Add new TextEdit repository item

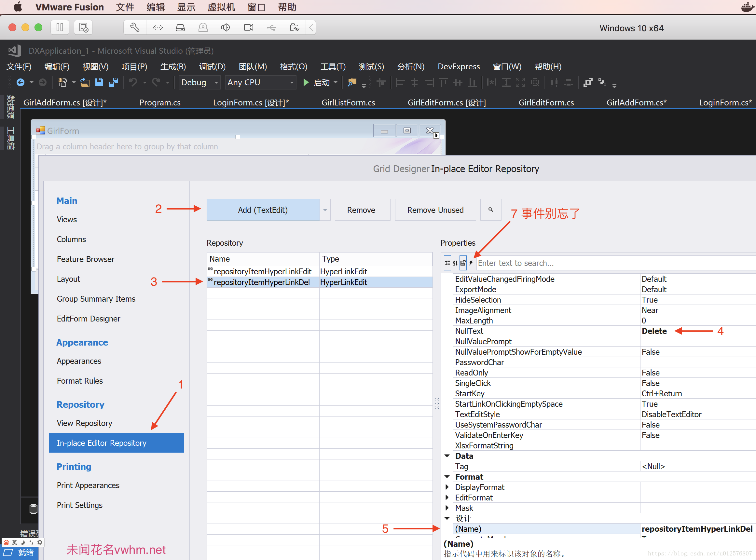point(264,210)
